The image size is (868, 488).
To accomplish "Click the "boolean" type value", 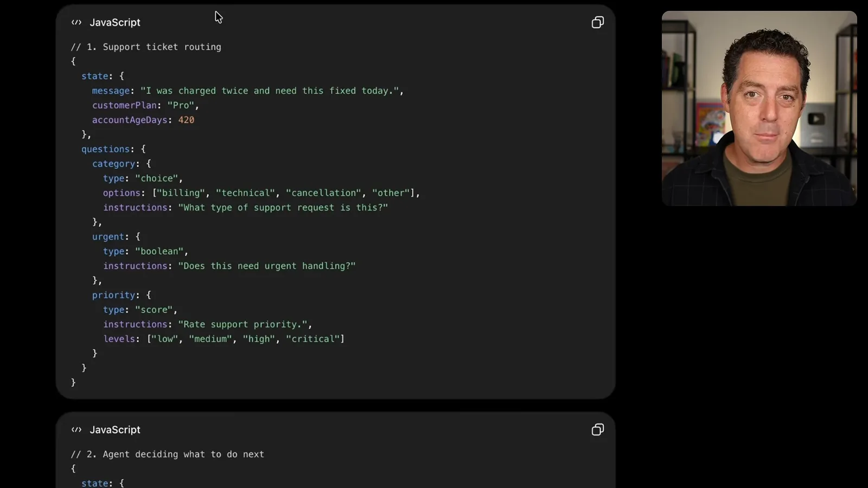I will 159,252.
